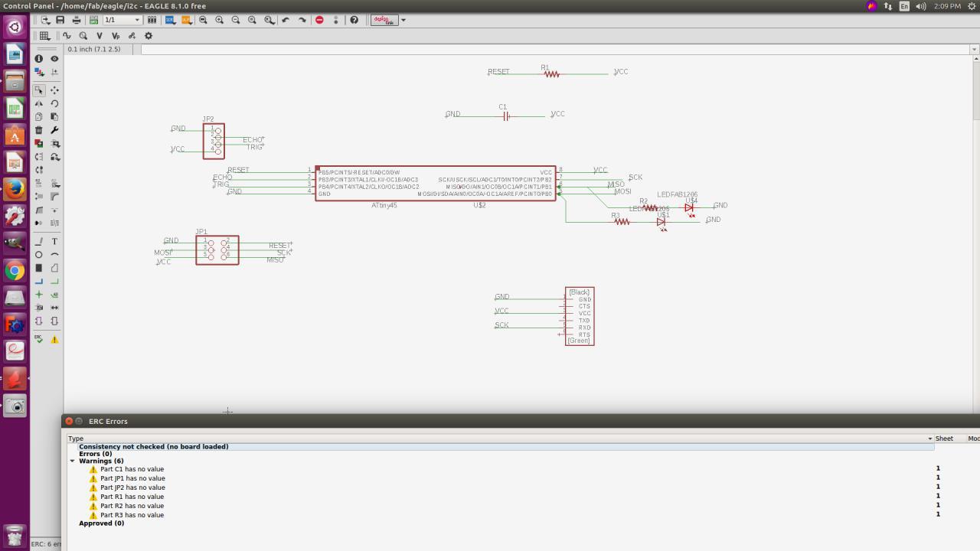Viewport: 980px width, 551px height.
Task: Click the Zoom out icon
Action: click(236, 20)
